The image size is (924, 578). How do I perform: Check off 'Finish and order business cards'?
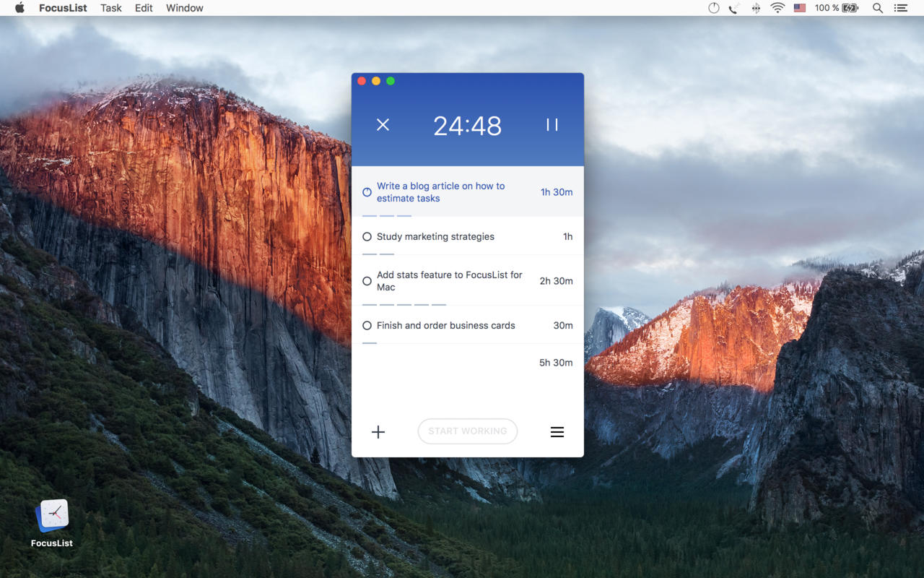[367, 326]
